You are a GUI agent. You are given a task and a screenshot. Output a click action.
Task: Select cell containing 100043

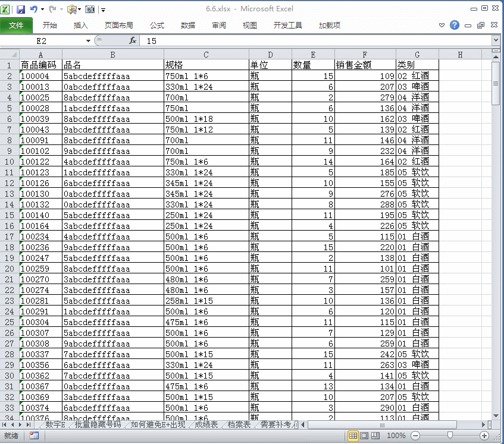tap(40, 130)
